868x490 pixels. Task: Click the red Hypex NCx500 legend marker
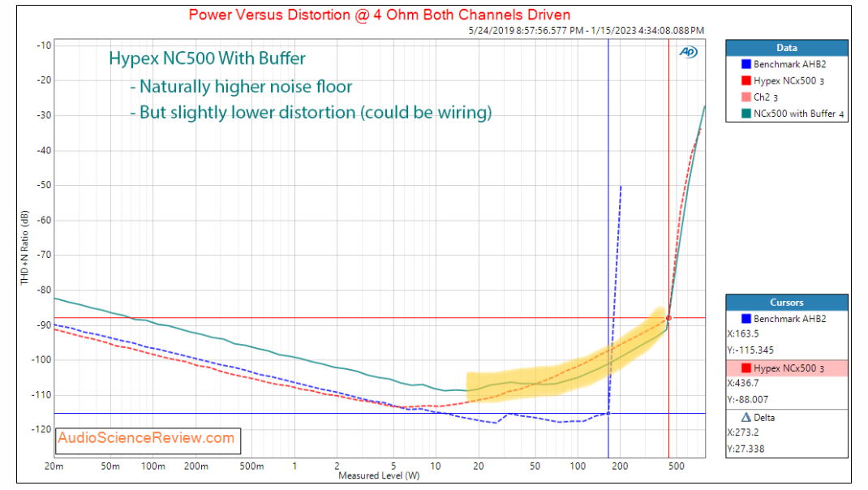[746, 80]
